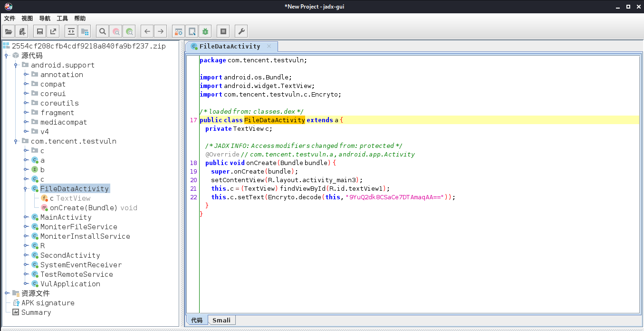This screenshot has height=331, width=644.
Task: Collapse the 源代码 tree node
Action: (7, 56)
